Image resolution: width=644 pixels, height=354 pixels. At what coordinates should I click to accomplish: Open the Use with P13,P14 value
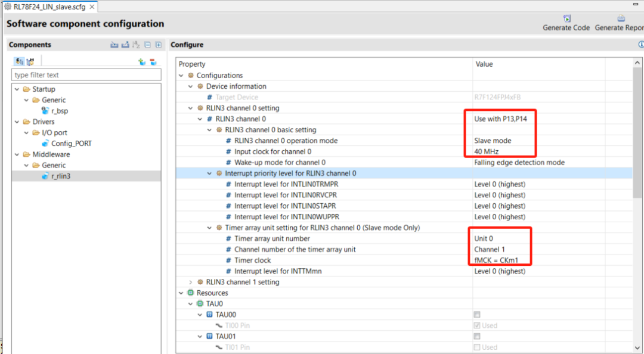tap(501, 119)
